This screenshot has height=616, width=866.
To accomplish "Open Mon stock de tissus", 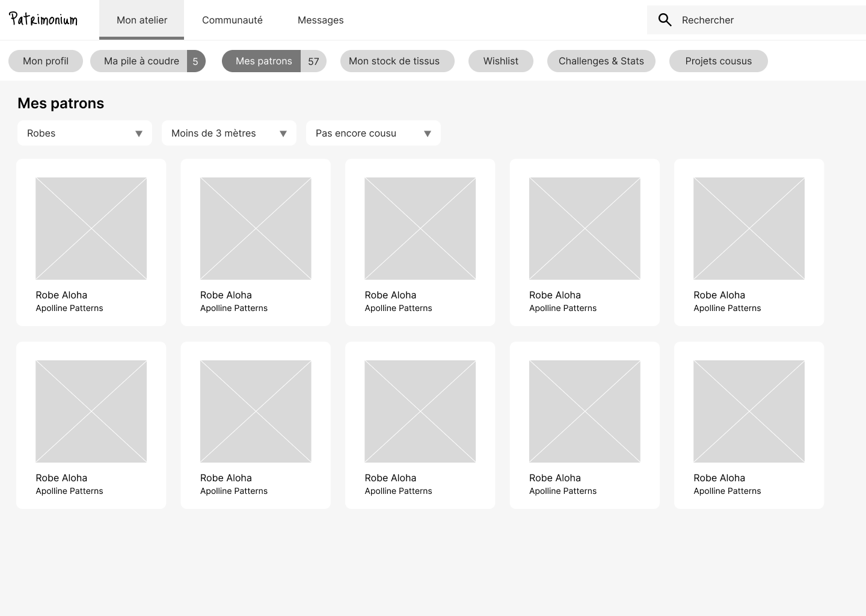I will (394, 61).
